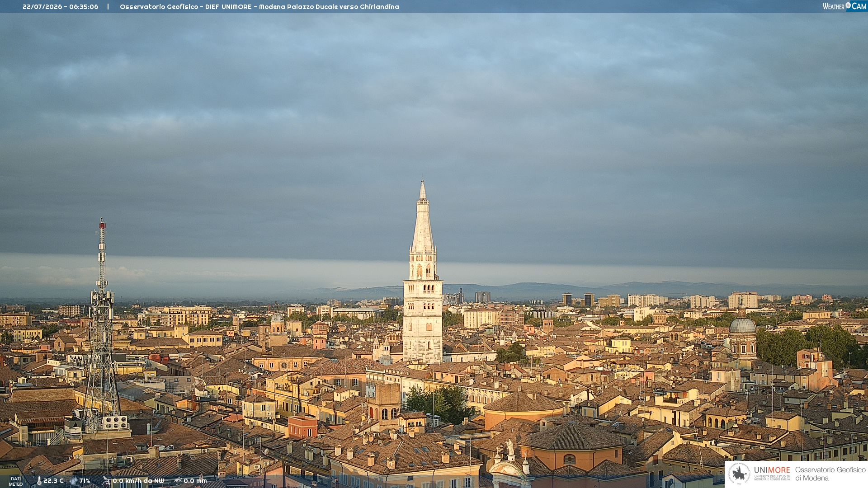Screen dimensions: 868x488
Task: Click the Osservatorio Geofisico di Modena text
Action: 830,474
